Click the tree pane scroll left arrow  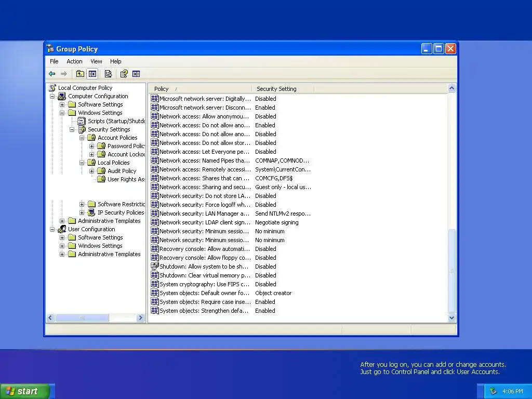click(50, 318)
